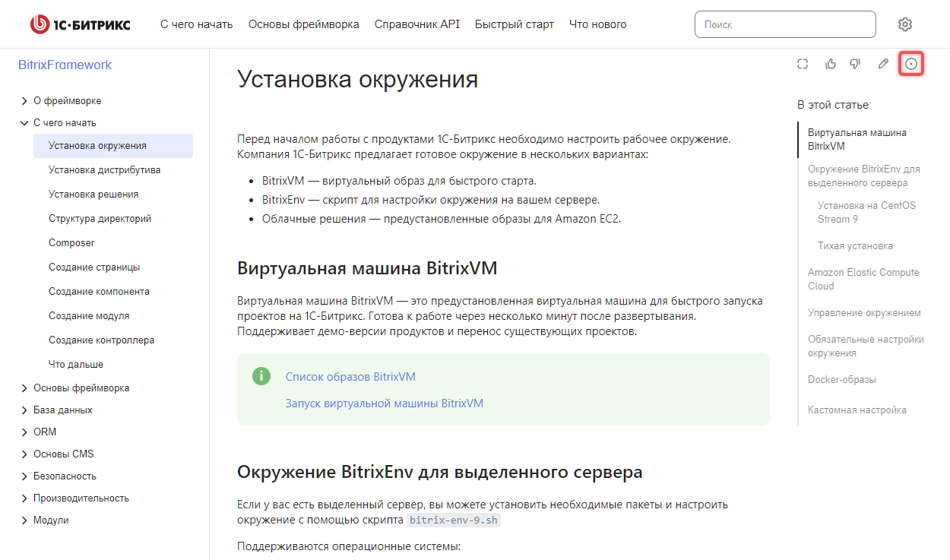Viewport: 950px width, 560px height.
Task: Click the green info icon in callout
Action: pos(261,376)
